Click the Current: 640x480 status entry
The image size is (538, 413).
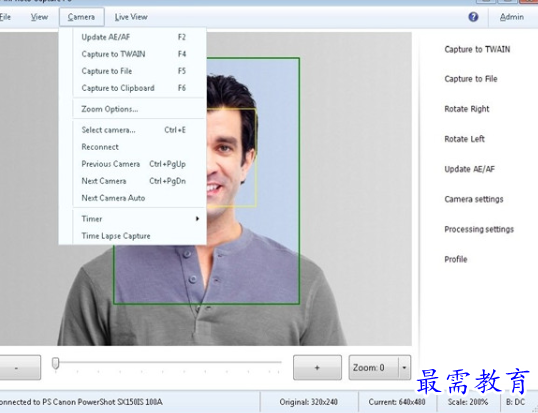(x=397, y=402)
